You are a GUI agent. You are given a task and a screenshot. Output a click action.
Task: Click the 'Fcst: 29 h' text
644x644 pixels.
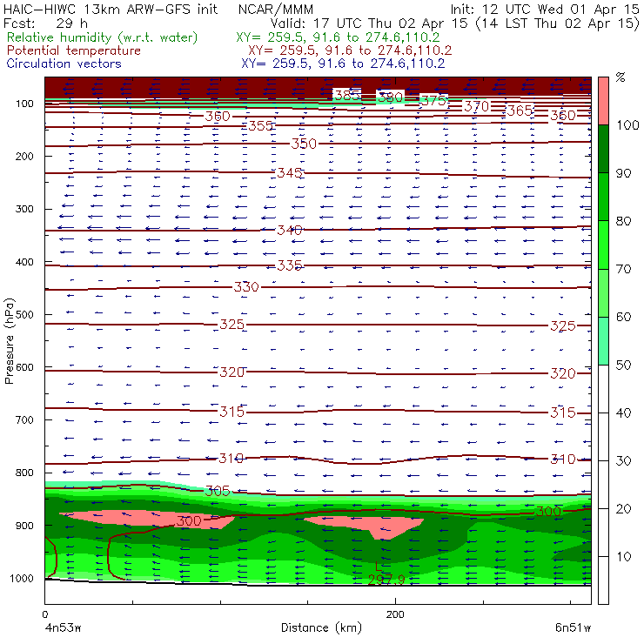(x=45, y=23)
